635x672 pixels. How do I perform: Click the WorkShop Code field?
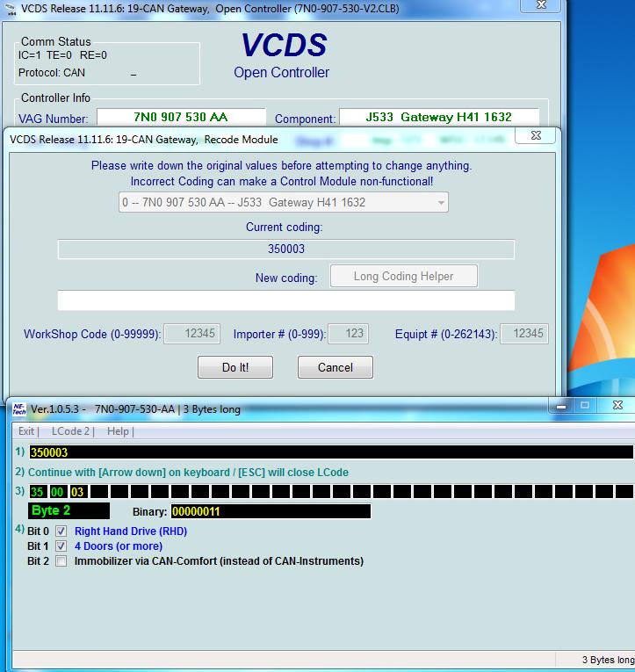click(x=192, y=334)
